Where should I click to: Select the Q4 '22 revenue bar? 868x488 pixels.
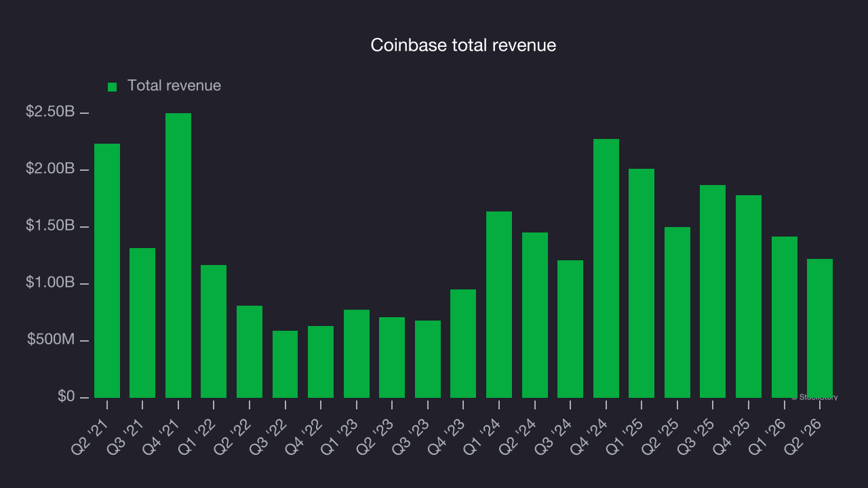coord(321,362)
